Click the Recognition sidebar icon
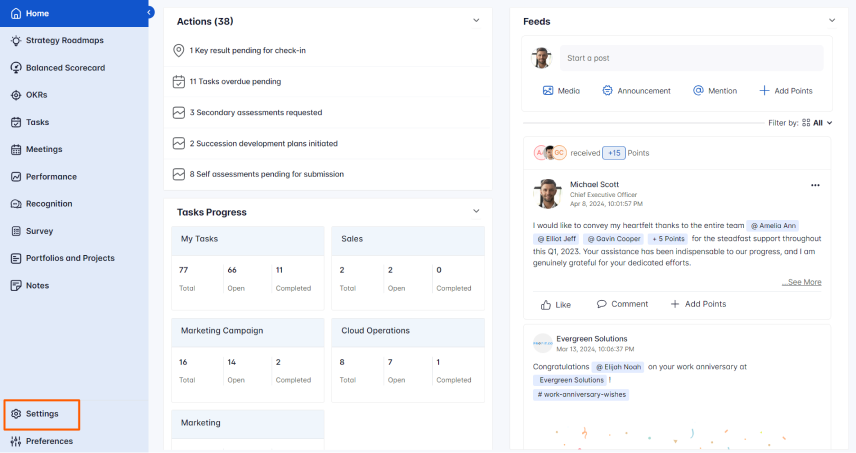The image size is (856, 453). click(16, 204)
